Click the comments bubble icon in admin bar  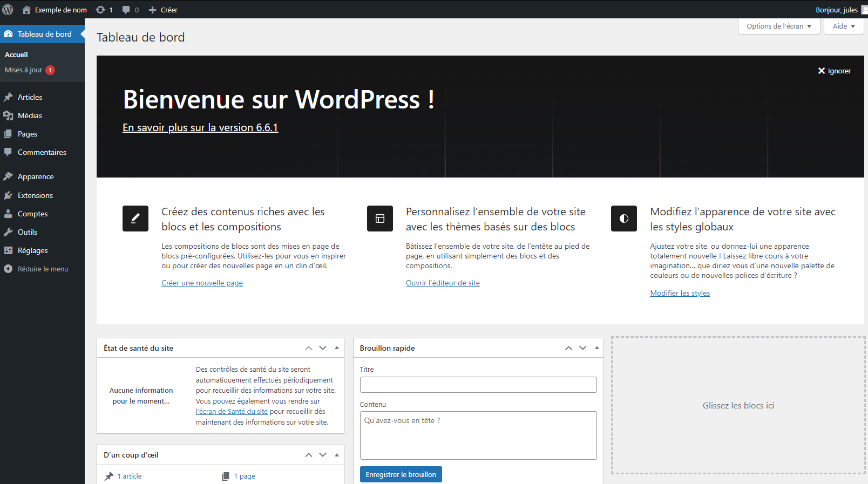point(126,10)
